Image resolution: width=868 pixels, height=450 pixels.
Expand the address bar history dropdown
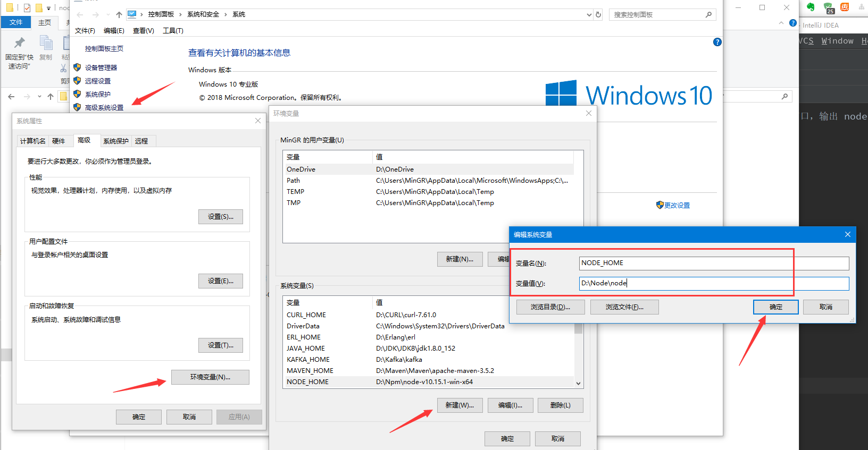589,15
